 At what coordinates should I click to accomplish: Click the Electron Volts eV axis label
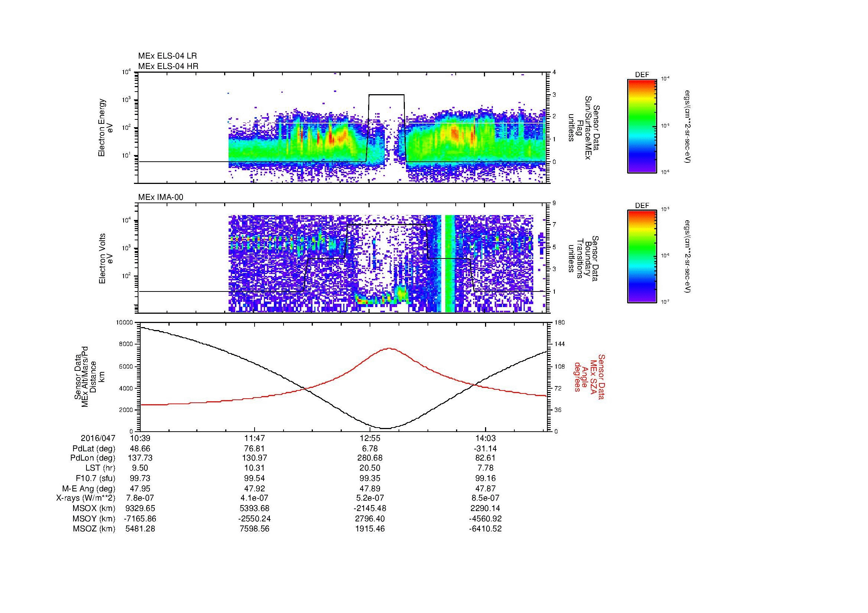[x=105, y=258]
